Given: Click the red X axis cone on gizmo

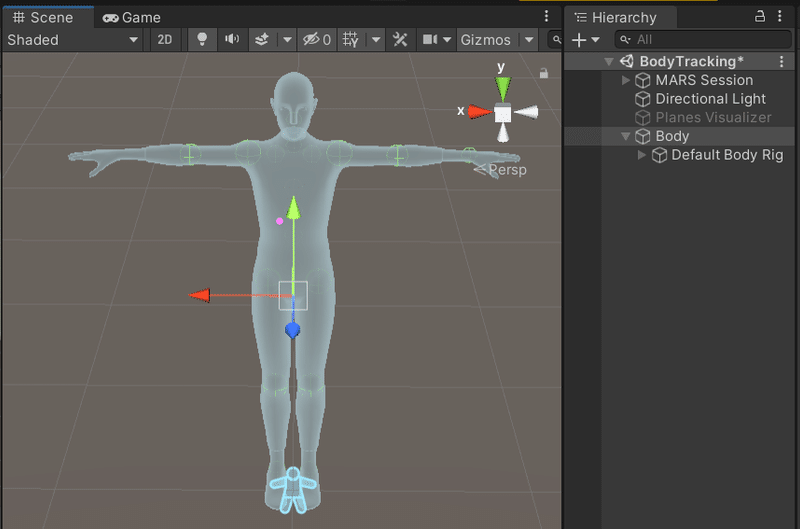Looking at the screenshot, I should tap(480, 112).
